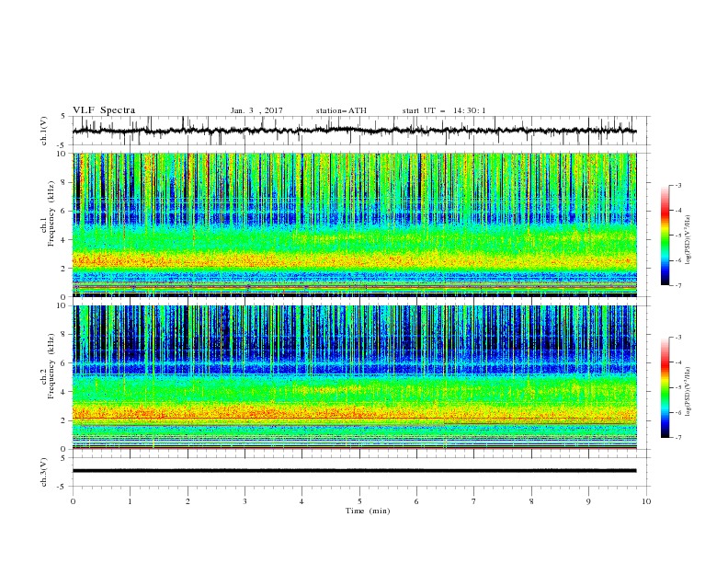Click the date 'Jan. 3 , 2017'

(x=256, y=111)
